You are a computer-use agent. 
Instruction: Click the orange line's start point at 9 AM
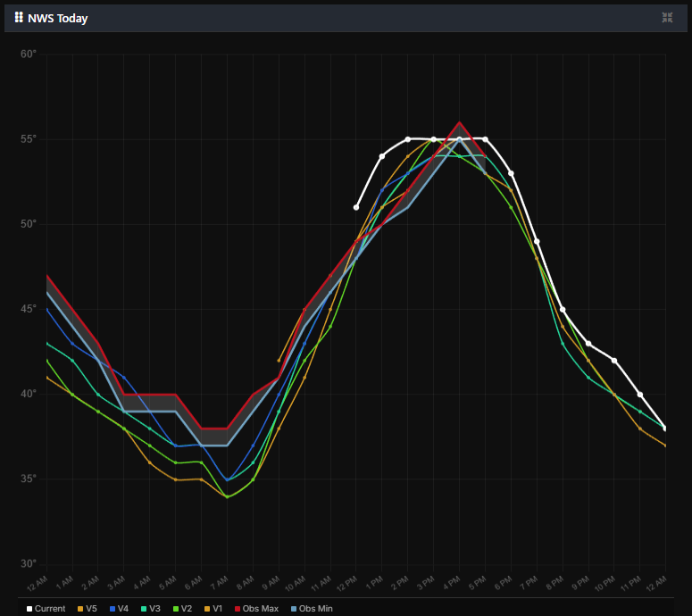tap(279, 361)
